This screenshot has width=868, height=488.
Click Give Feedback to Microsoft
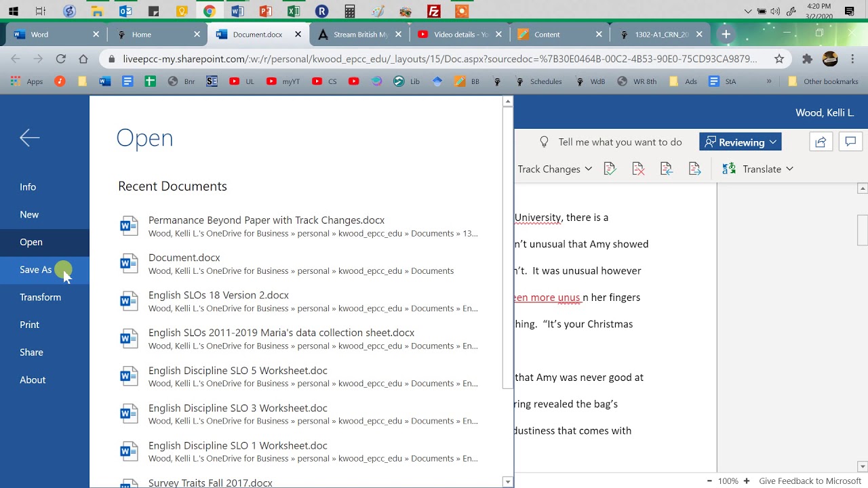(x=810, y=481)
